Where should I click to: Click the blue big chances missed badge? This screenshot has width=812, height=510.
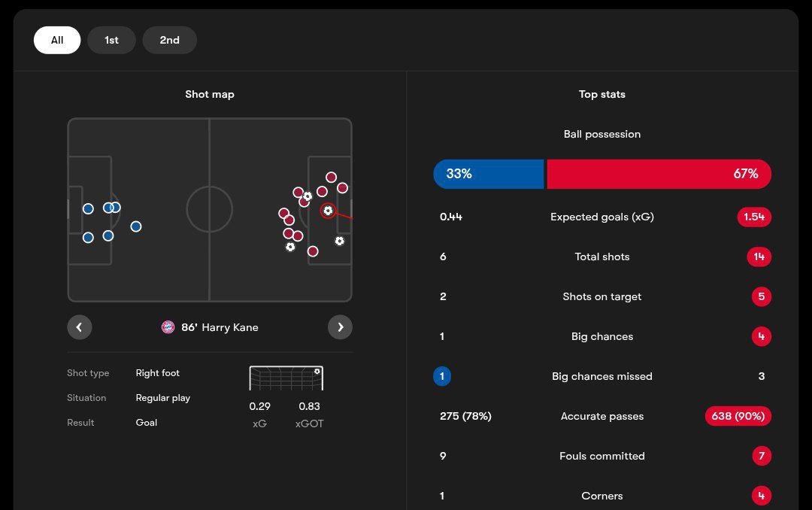[442, 376]
